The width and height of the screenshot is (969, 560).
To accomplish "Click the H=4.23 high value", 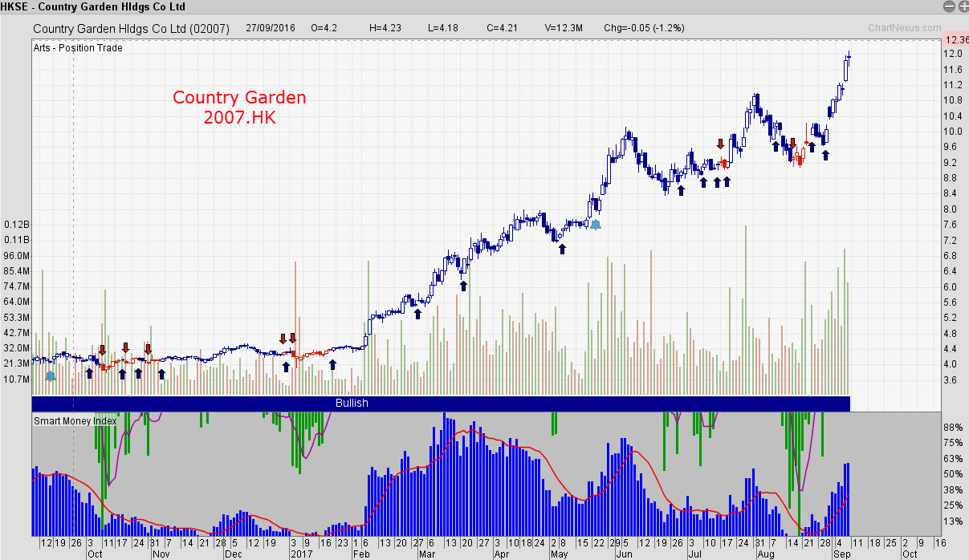I will (385, 28).
